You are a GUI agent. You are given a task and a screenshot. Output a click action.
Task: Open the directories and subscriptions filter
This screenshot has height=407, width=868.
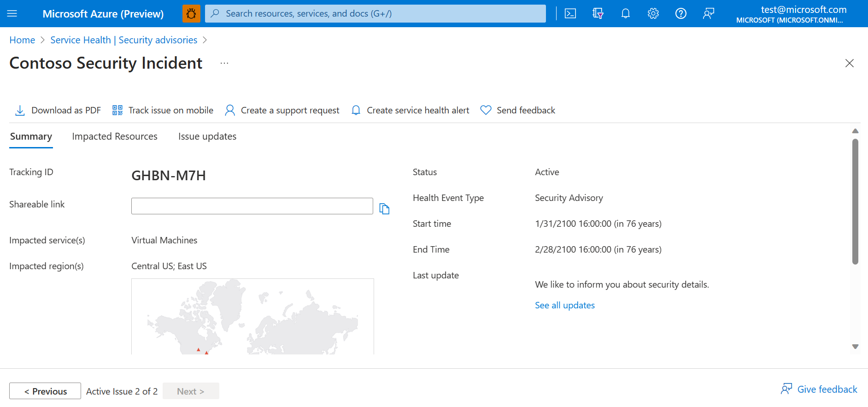click(598, 14)
